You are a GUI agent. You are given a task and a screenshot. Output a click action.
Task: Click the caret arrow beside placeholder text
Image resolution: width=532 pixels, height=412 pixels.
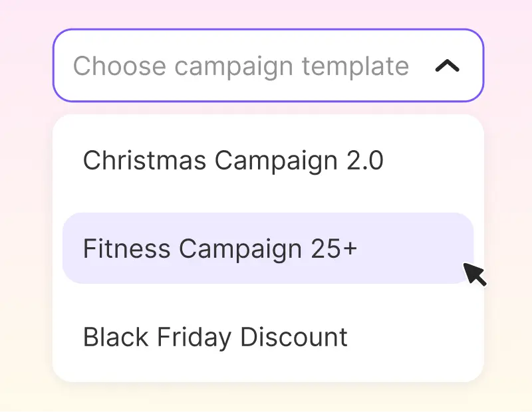point(447,66)
